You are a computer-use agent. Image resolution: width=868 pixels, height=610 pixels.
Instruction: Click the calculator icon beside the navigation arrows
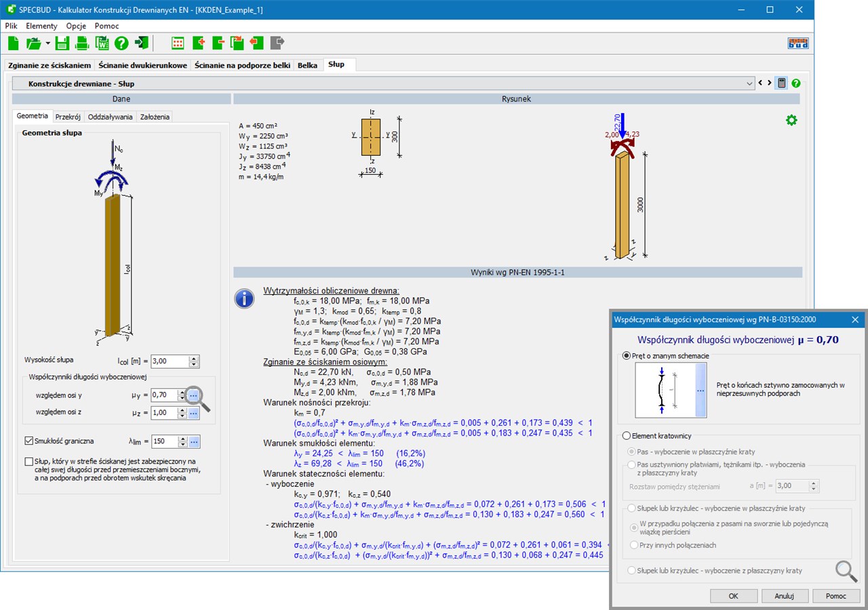click(x=782, y=83)
